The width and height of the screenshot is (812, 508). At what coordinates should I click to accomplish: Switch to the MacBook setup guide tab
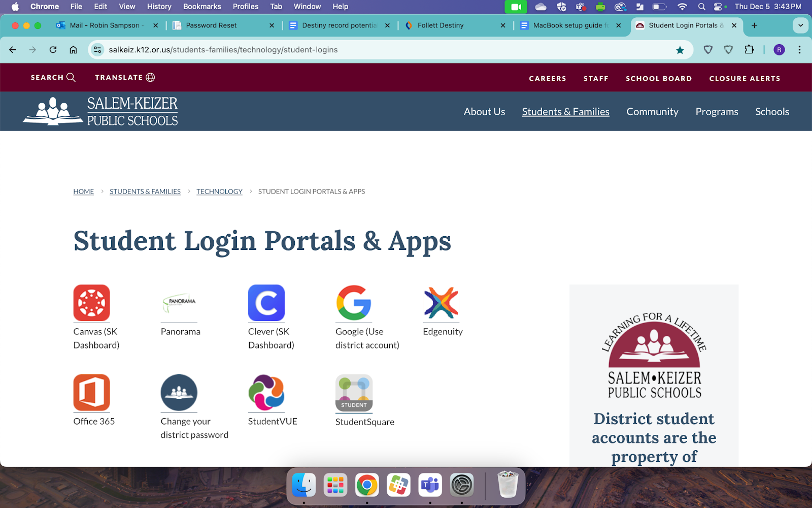pos(569,25)
